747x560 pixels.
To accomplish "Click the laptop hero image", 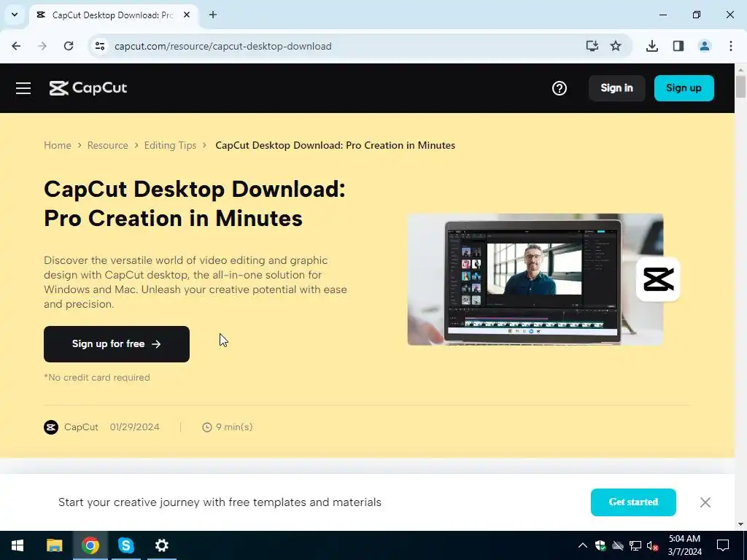I will click(x=535, y=279).
